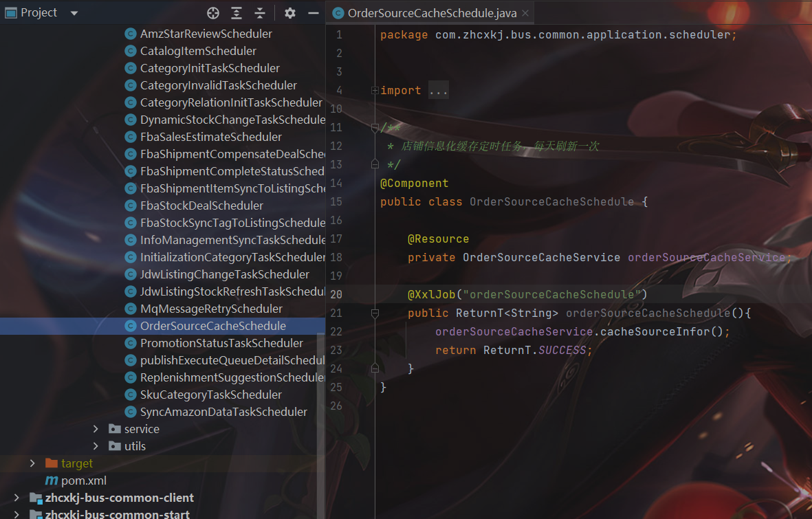The height and width of the screenshot is (519, 812).
Task: Click the service package folder icon
Action: (x=114, y=429)
